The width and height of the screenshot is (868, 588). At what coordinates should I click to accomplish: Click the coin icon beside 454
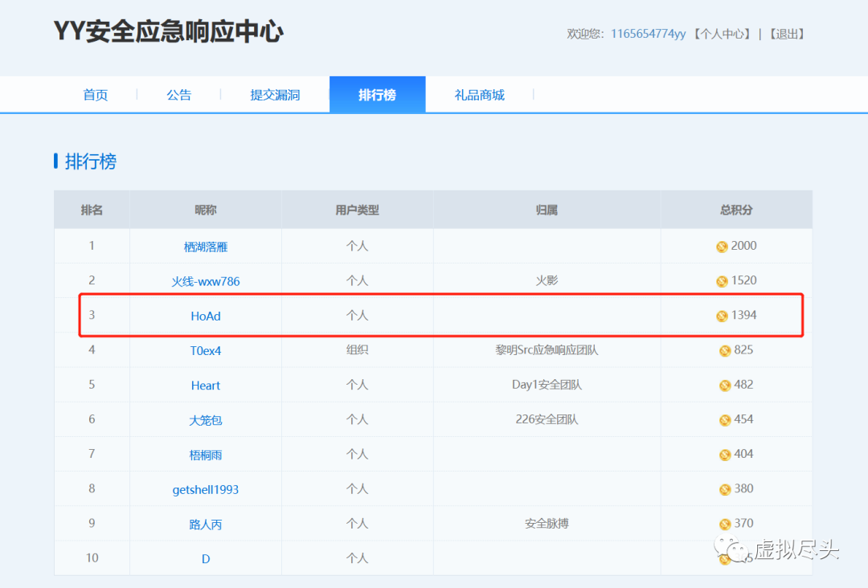click(725, 420)
